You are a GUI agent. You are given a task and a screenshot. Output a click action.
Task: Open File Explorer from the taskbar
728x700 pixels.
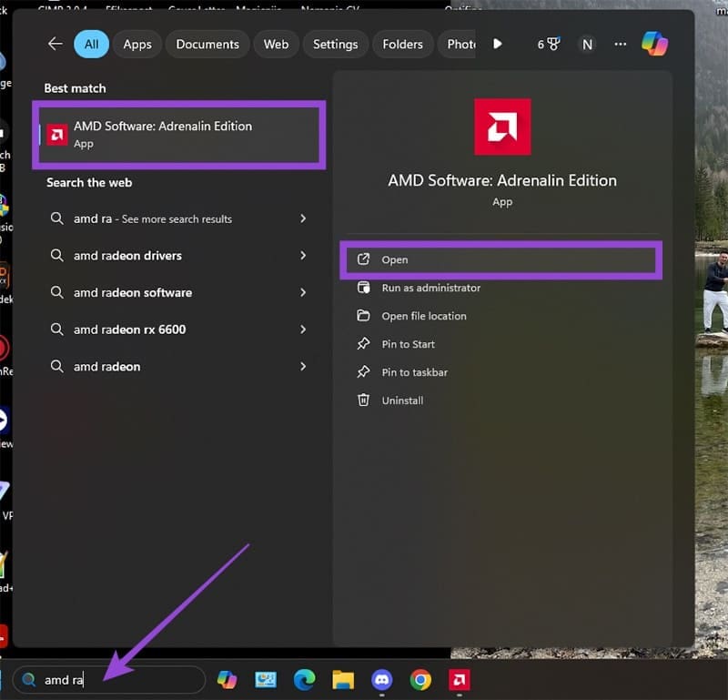click(341, 680)
